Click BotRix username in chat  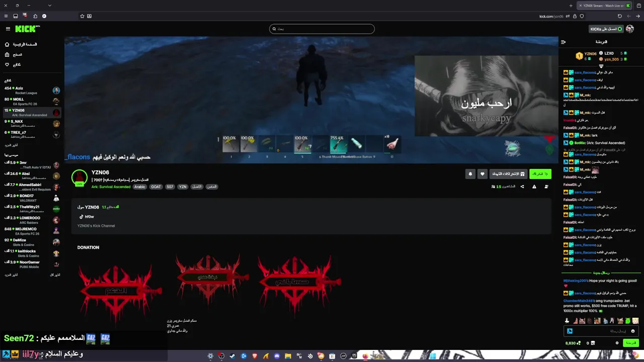(580, 143)
